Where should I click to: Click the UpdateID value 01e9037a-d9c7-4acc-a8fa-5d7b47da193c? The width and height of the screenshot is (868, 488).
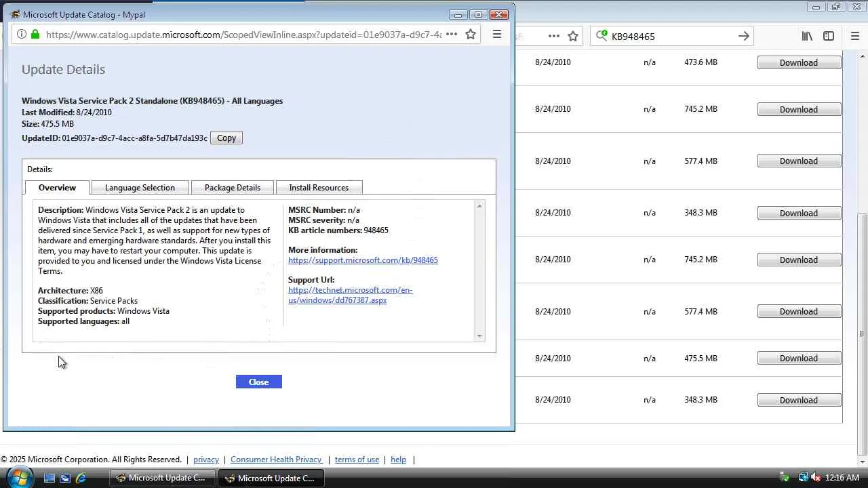point(135,138)
